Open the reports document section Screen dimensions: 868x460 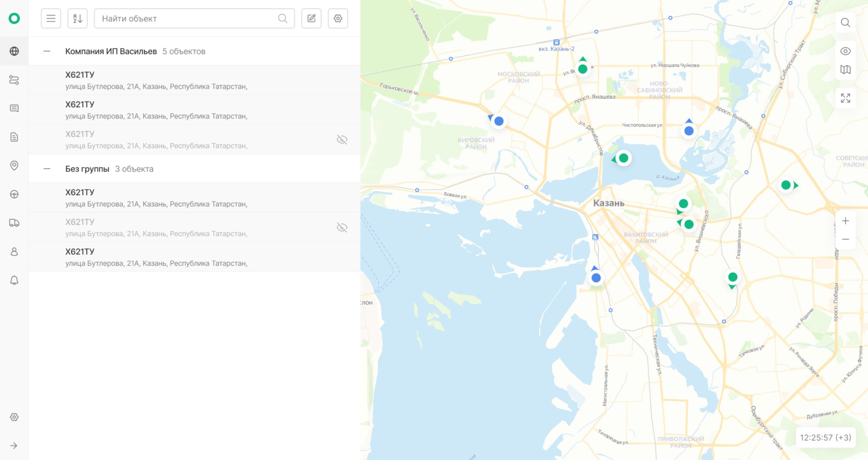click(14, 137)
